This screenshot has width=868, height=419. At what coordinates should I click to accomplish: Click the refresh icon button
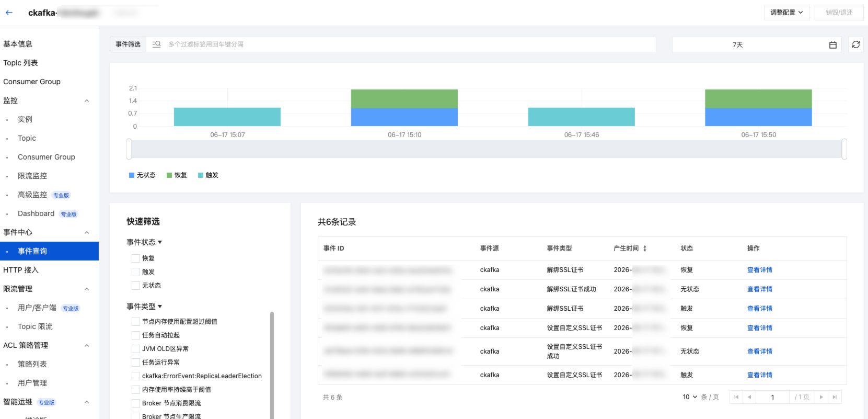(x=855, y=44)
